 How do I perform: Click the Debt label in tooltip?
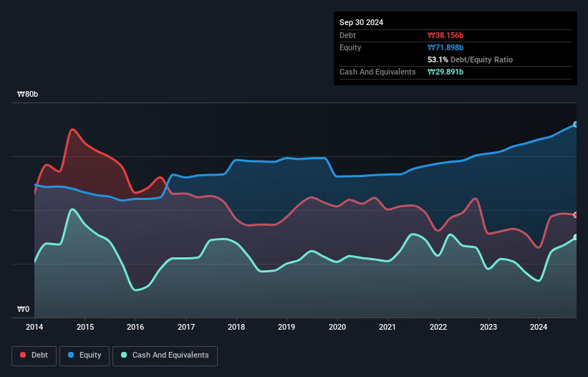[x=347, y=35]
